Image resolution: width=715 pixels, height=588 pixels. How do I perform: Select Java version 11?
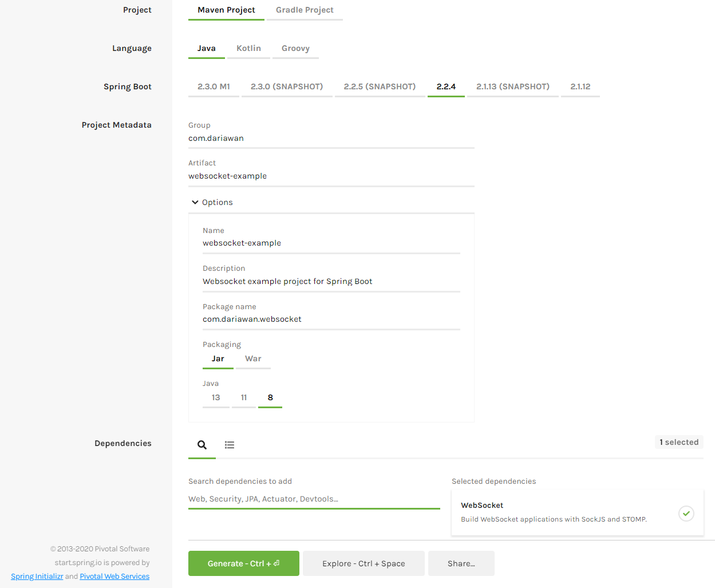coord(243,397)
